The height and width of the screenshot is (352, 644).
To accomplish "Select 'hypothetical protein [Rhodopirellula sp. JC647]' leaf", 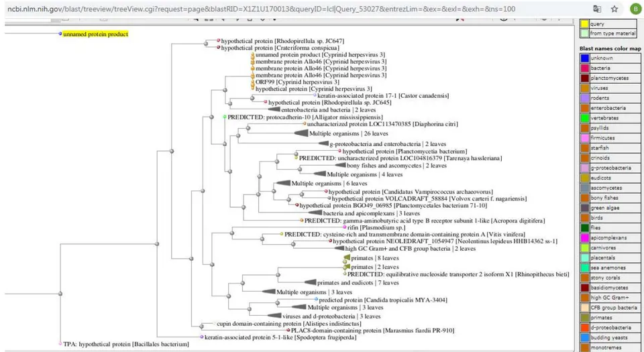I will (x=282, y=41).
